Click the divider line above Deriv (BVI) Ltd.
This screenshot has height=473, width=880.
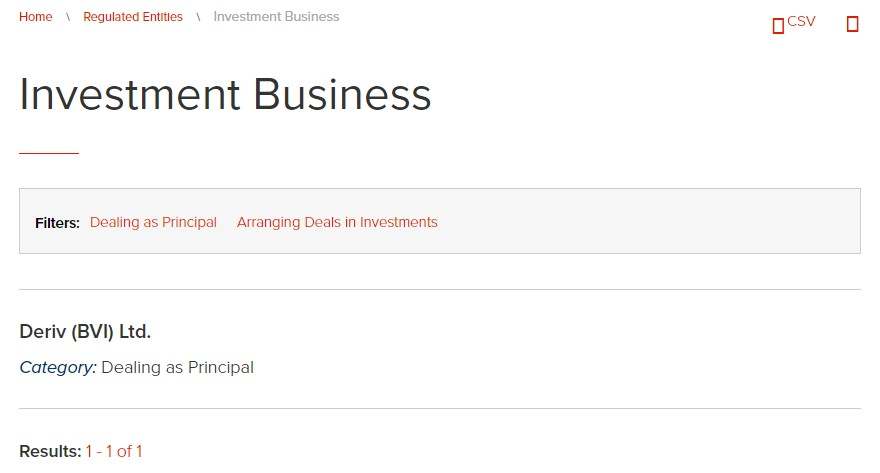tap(440, 289)
